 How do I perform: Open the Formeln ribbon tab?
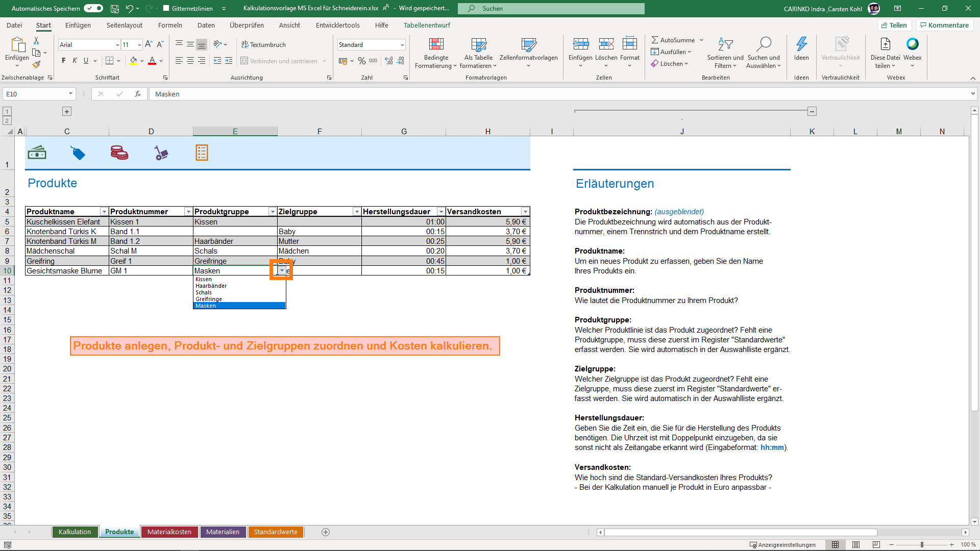pyautogui.click(x=170, y=25)
